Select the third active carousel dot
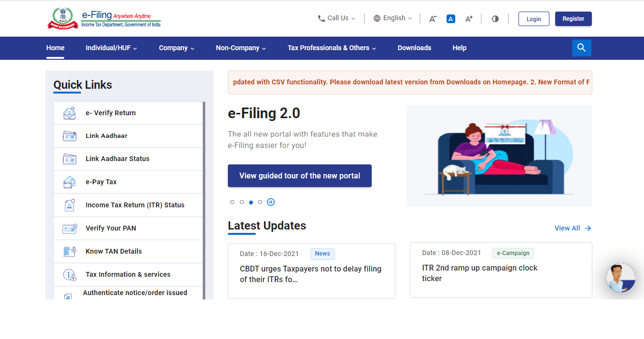 [x=251, y=202]
